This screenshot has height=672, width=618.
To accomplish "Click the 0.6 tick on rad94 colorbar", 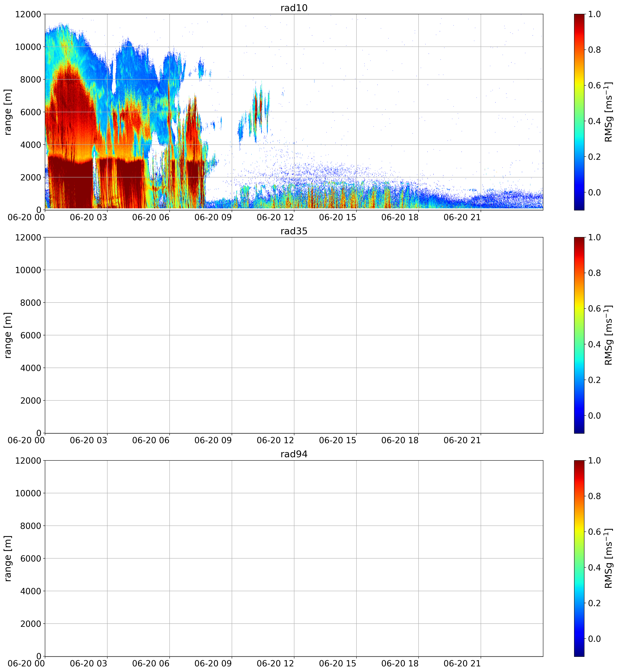I will click(594, 532).
